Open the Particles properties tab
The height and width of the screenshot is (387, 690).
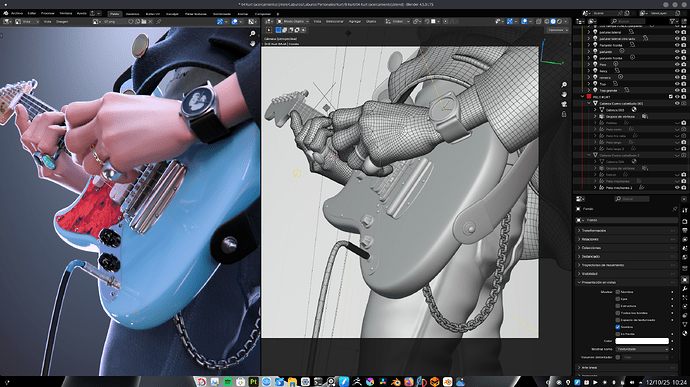click(x=685, y=297)
